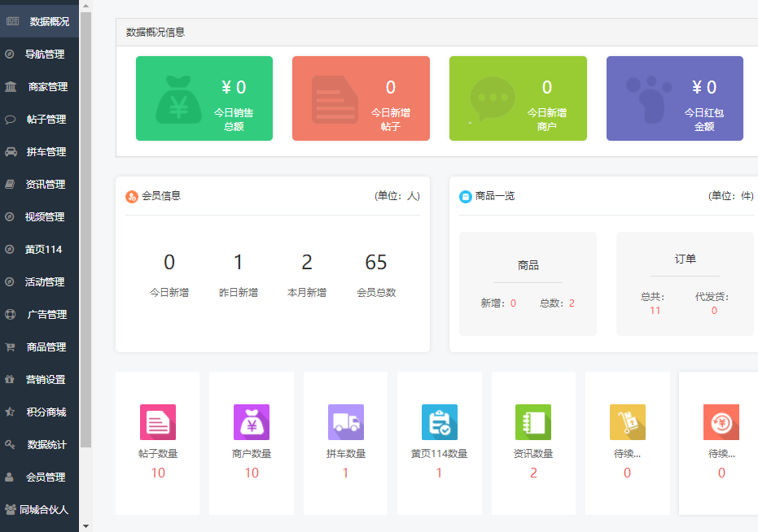758x532 pixels.
Task: Click the sidebar scrollbar thumb
Action: tap(85, 229)
